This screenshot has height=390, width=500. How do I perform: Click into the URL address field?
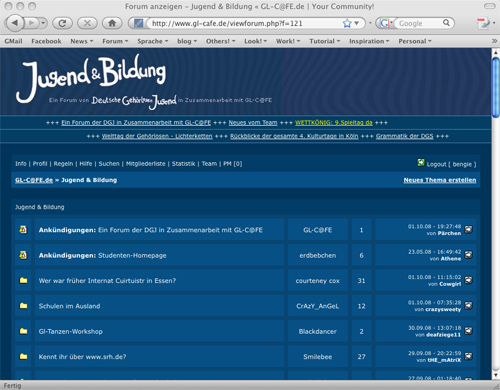pos(245,23)
